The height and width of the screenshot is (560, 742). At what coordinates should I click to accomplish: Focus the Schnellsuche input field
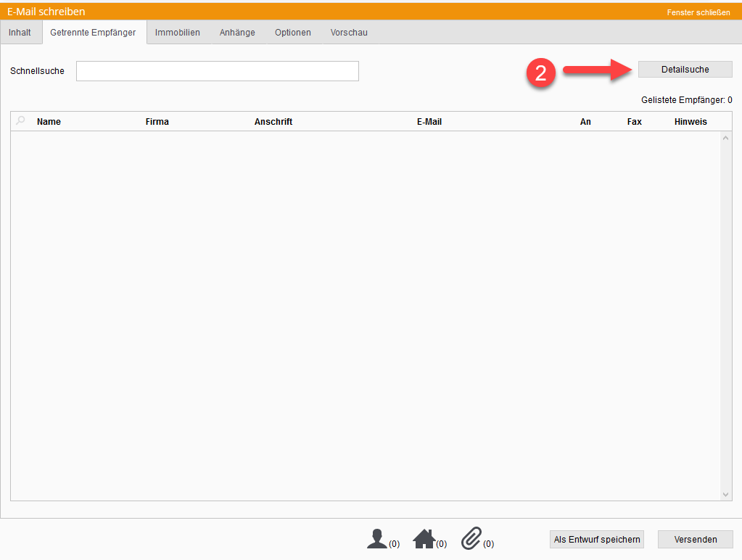pos(218,71)
